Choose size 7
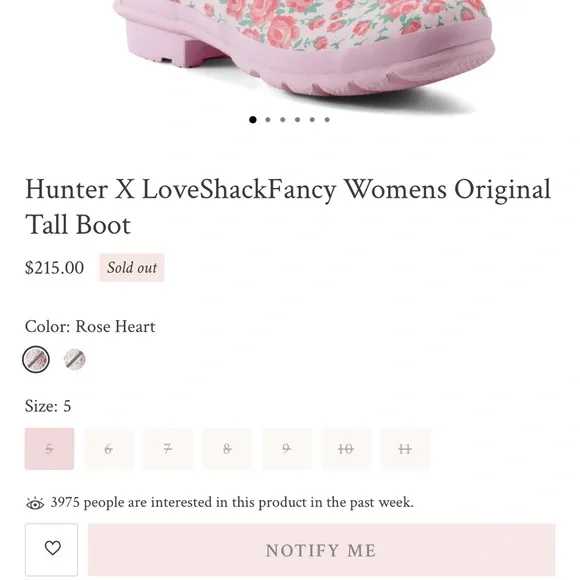 (168, 449)
